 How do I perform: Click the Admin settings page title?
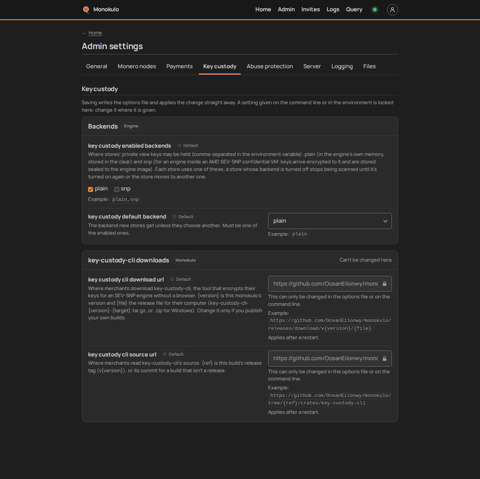[x=112, y=46]
